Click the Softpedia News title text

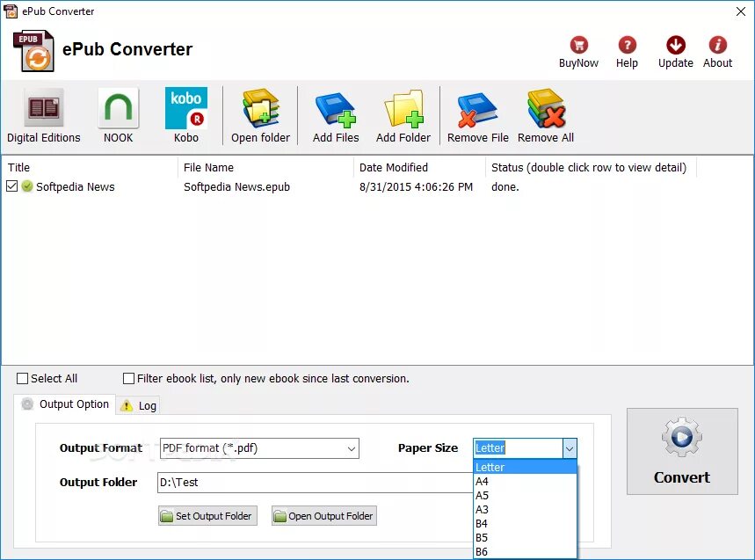pyautogui.click(x=75, y=187)
